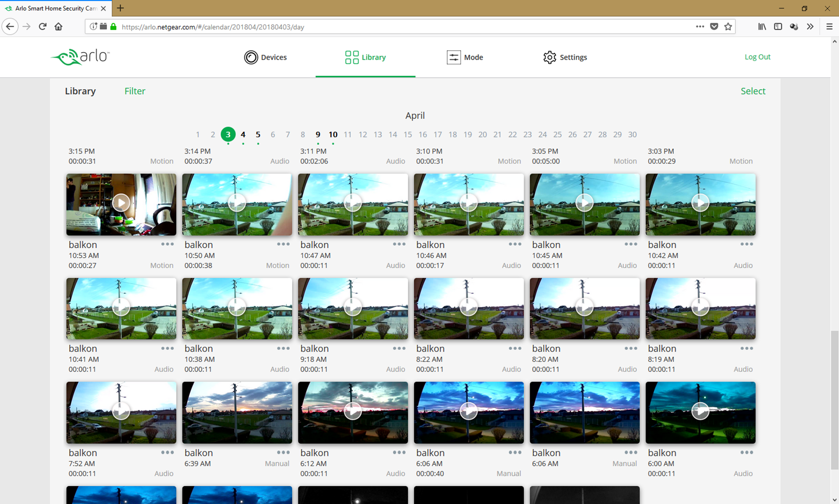Open more options for 8:19 AM clip
This screenshot has width=839, height=504.
[x=747, y=348]
